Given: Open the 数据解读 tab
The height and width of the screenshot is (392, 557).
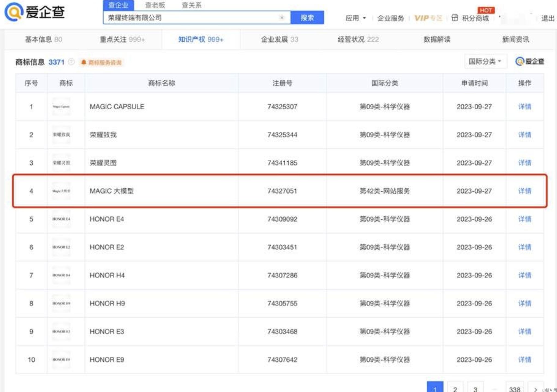Looking at the screenshot, I should 437,40.
